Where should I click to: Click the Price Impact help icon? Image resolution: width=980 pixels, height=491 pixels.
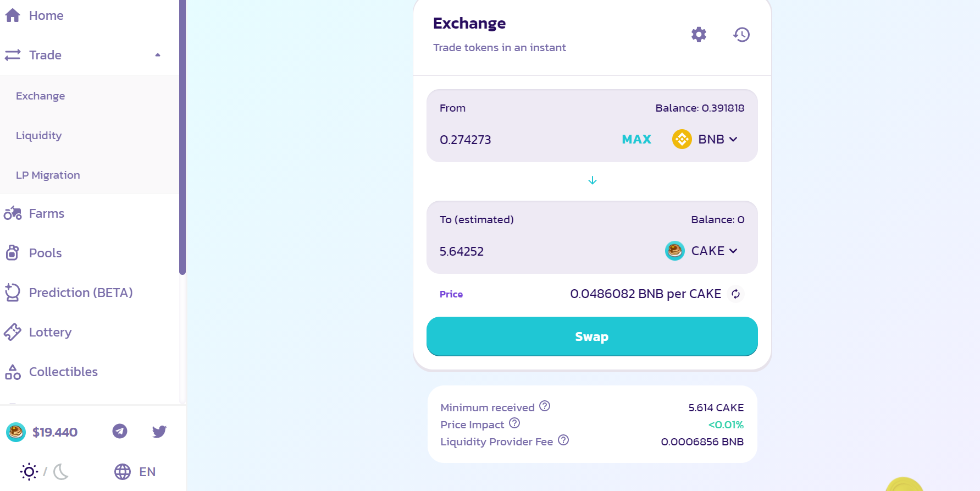(x=514, y=423)
